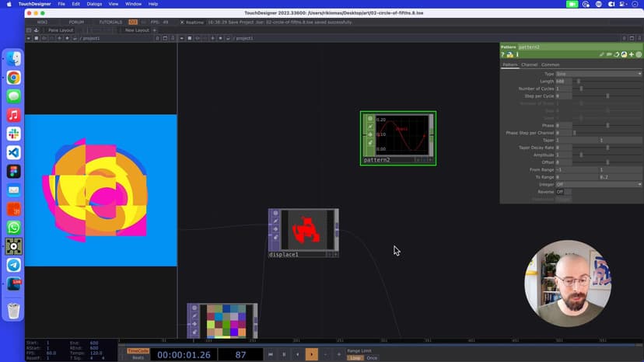644x362 pixels.
Task: Open the Type dropdown set to Sine
Action: click(598, 74)
